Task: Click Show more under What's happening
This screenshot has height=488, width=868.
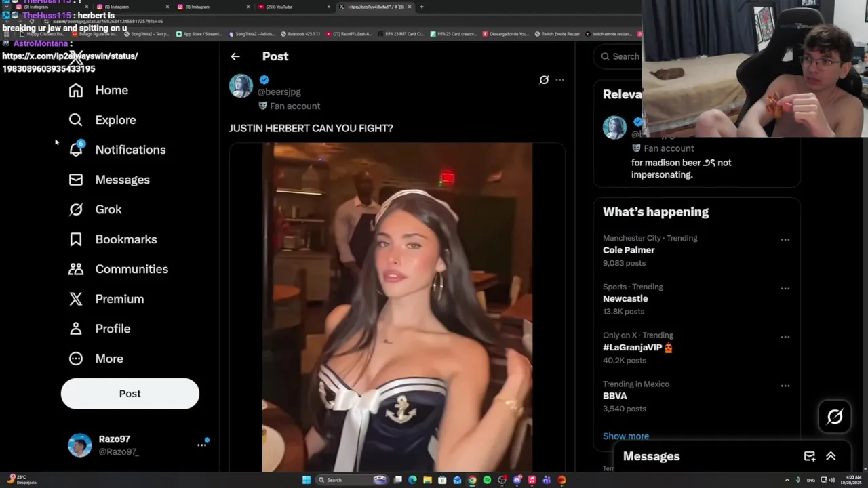Action: click(x=626, y=436)
